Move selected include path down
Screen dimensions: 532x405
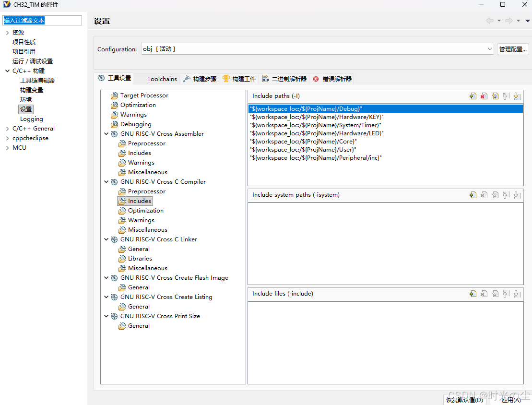point(517,96)
